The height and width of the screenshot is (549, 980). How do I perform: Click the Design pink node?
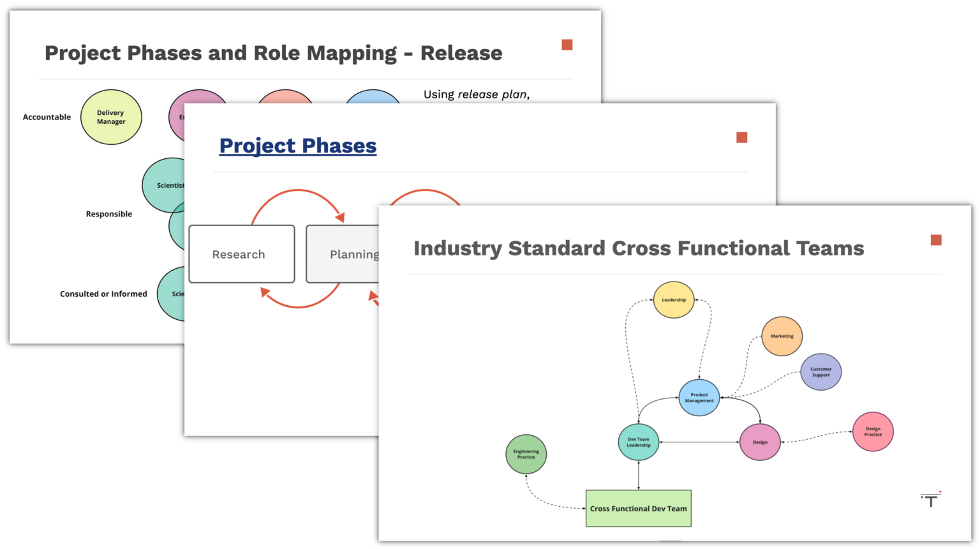pos(760,442)
